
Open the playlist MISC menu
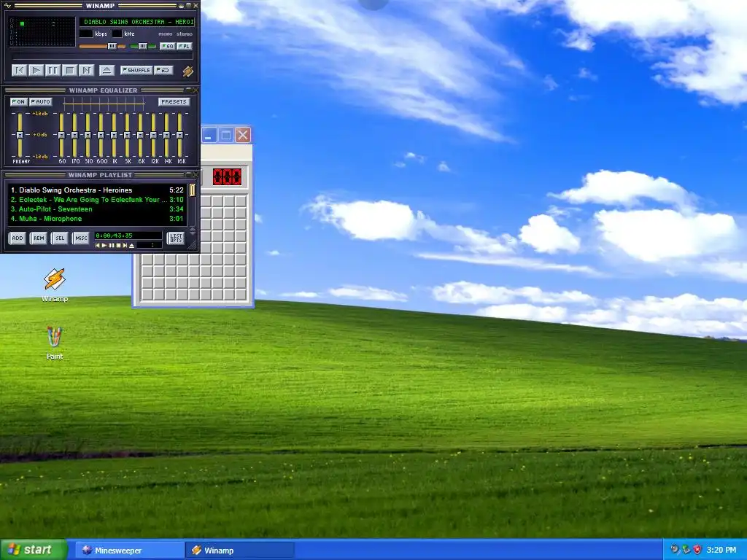pos(81,238)
